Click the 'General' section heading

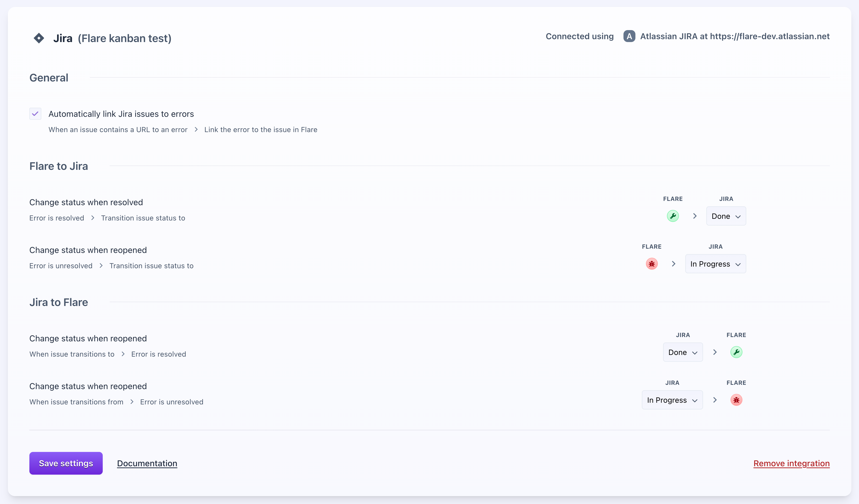(x=49, y=78)
